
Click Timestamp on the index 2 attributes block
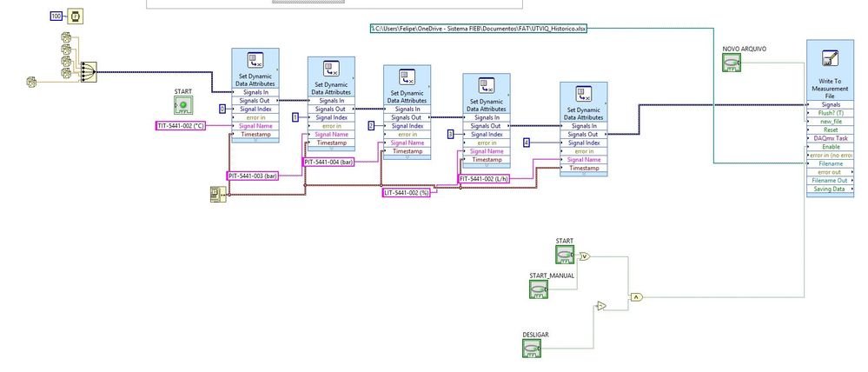(x=407, y=151)
